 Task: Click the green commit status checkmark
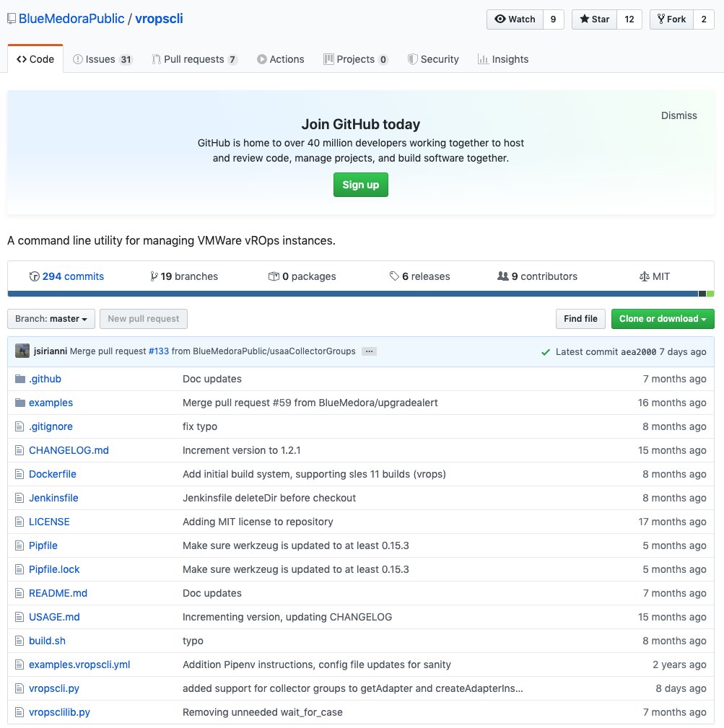coord(546,352)
